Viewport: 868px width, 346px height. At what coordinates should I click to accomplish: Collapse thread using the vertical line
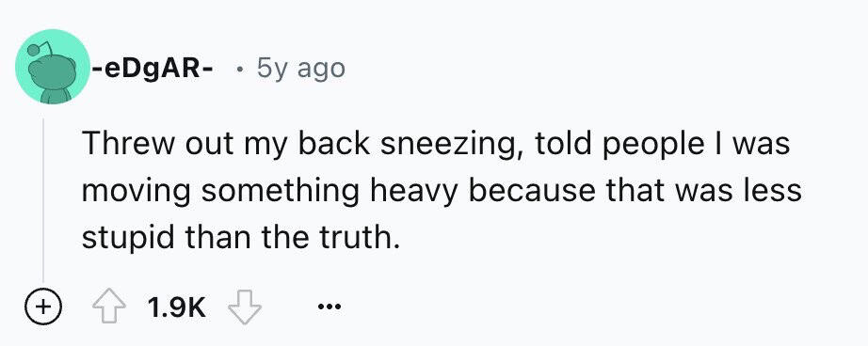tap(43, 199)
